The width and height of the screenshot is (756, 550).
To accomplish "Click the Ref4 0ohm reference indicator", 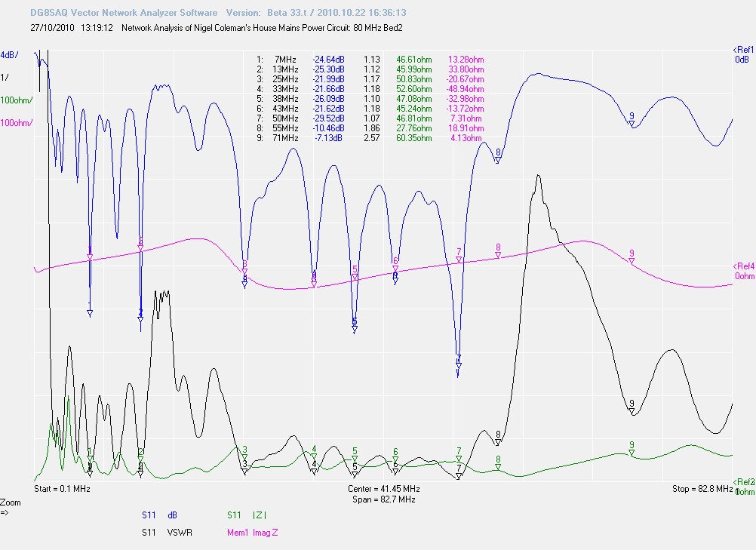I will 743,271.
